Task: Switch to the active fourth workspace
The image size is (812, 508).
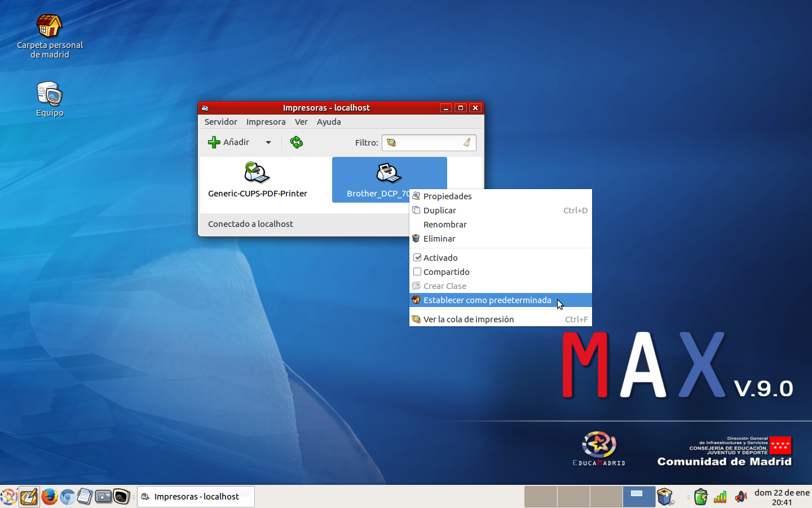Action: point(639,497)
